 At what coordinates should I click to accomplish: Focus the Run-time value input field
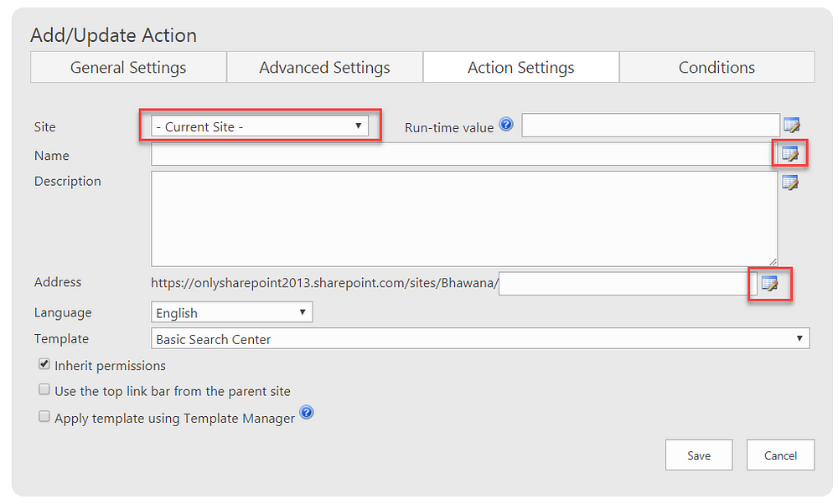tap(650, 125)
